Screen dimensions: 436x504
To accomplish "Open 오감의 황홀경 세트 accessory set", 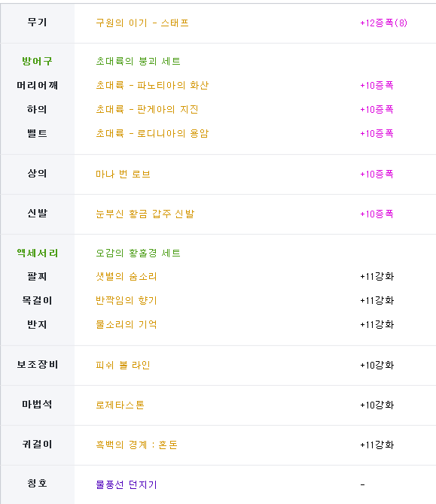I will pos(138,254).
